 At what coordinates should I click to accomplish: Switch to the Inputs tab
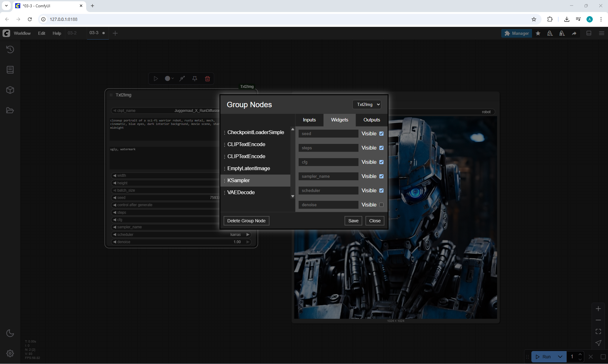point(309,120)
